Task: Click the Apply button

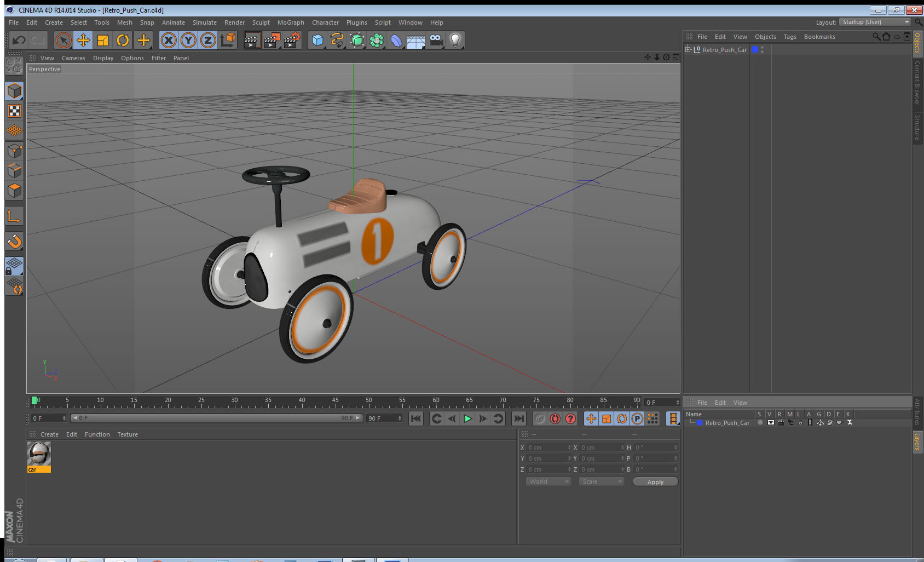Action: click(x=655, y=482)
